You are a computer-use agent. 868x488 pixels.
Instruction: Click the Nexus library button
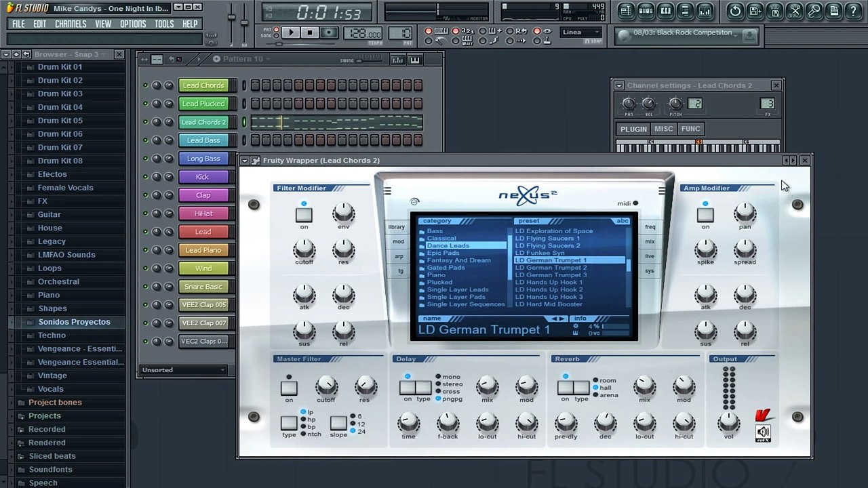397,227
